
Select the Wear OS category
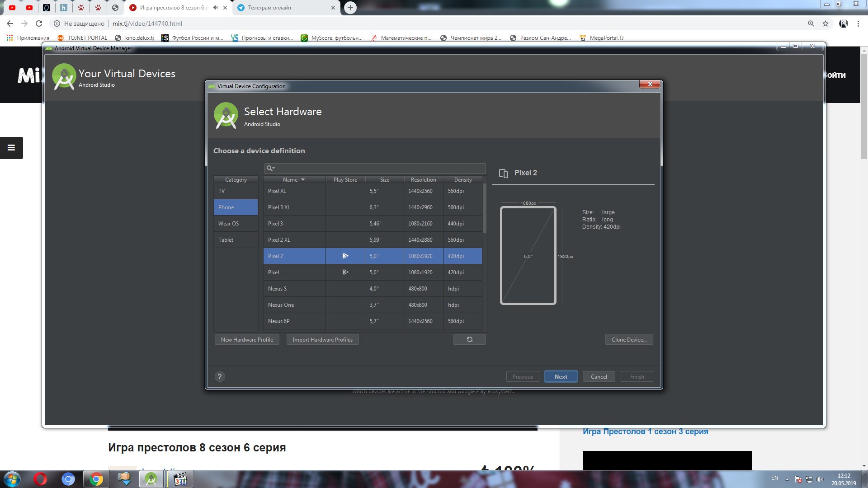click(x=236, y=224)
